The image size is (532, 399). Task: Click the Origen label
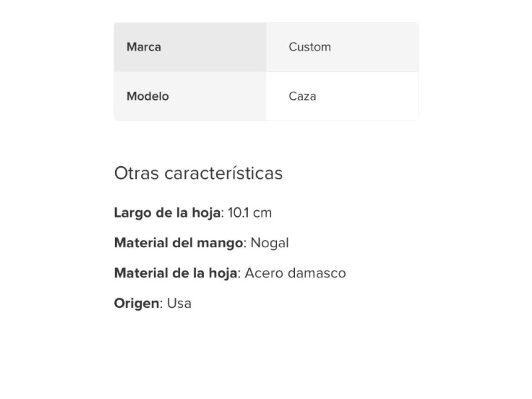pos(136,303)
